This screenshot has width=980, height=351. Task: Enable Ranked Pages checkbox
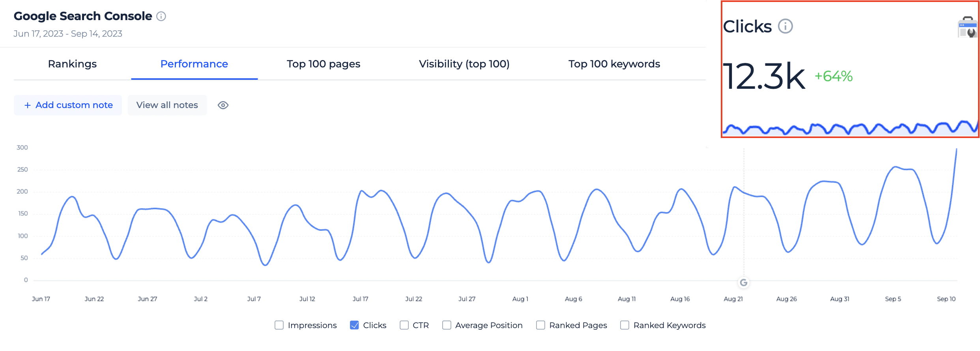click(540, 325)
